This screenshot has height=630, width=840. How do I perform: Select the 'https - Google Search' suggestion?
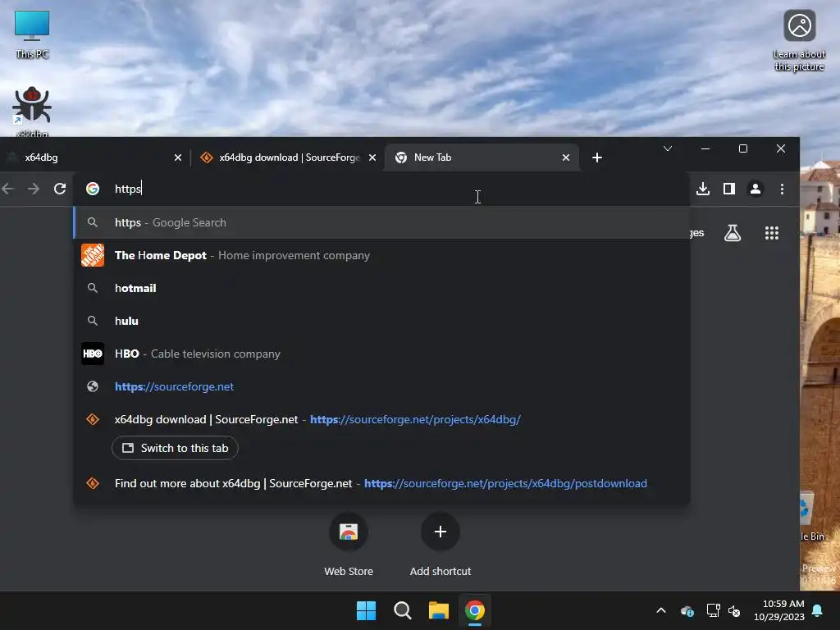pos(381,222)
